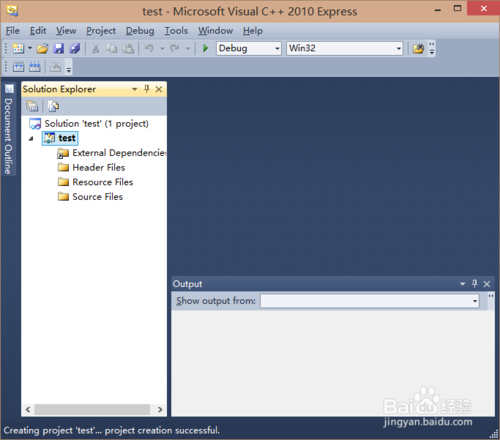Click the New Project toolbar icon
The width and height of the screenshot is (500, 440).
click(x=18, y=49)
